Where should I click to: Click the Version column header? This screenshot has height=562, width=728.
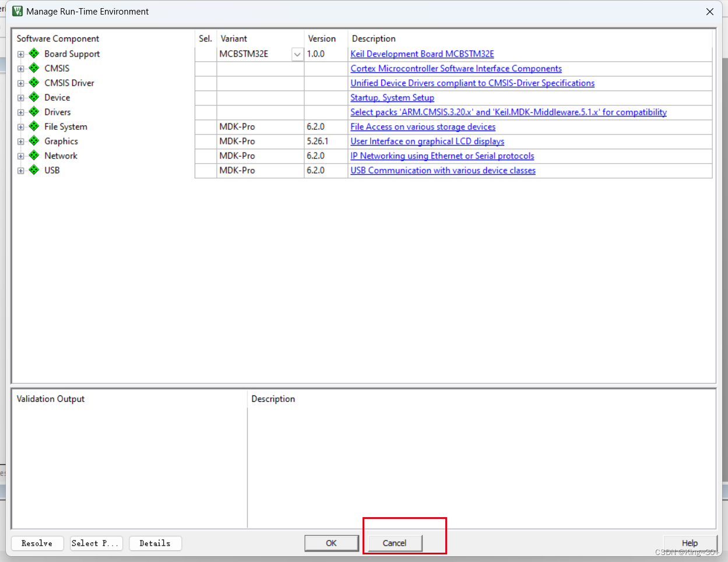[322, 38]
